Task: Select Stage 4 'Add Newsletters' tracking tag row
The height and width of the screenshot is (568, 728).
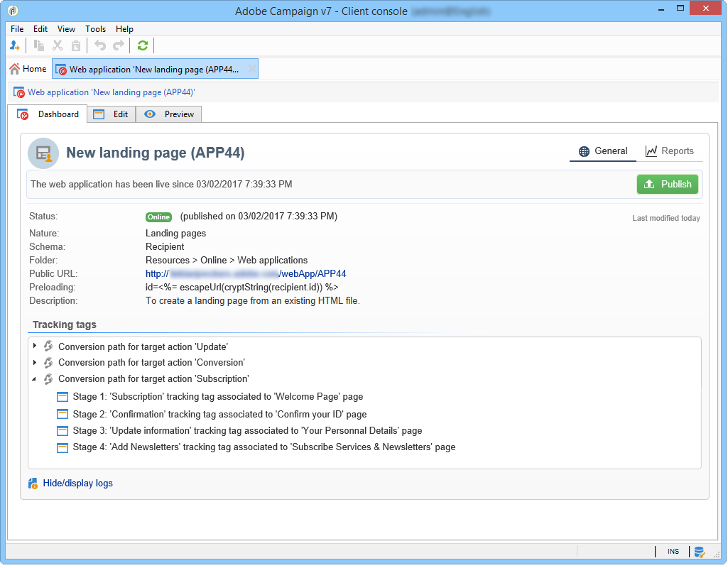Action: pyautogui.click(x=264, y=447)
